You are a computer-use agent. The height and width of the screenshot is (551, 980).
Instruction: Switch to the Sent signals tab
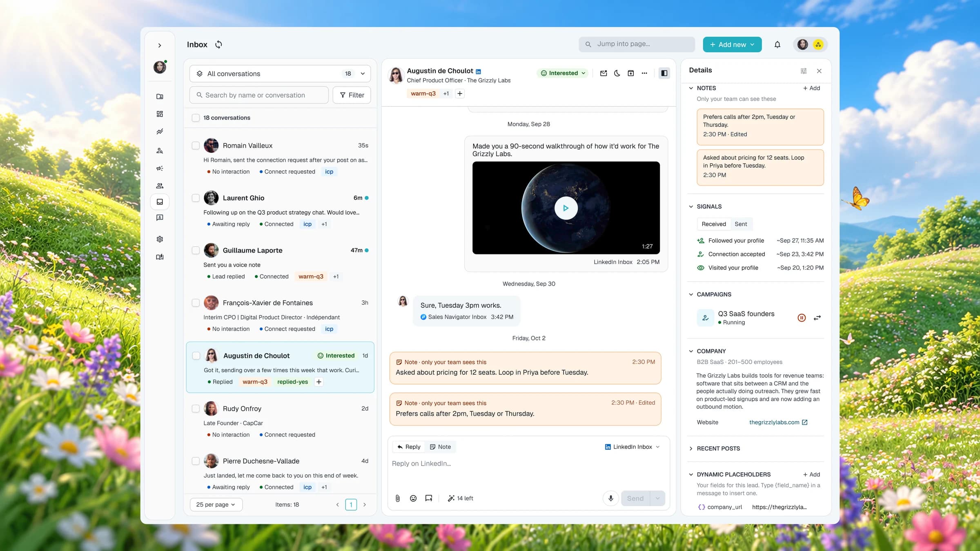click(741, 224)
